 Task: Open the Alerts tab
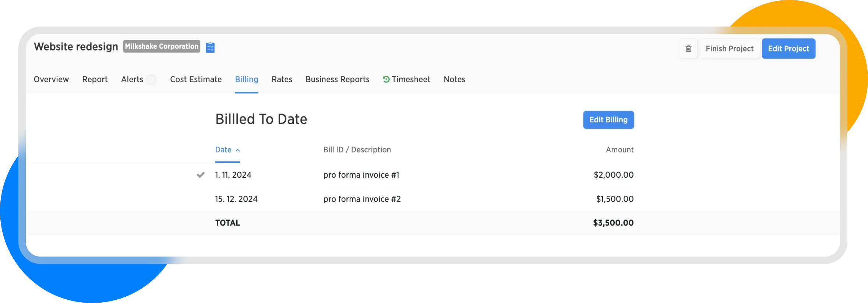(x=132, y=79)
